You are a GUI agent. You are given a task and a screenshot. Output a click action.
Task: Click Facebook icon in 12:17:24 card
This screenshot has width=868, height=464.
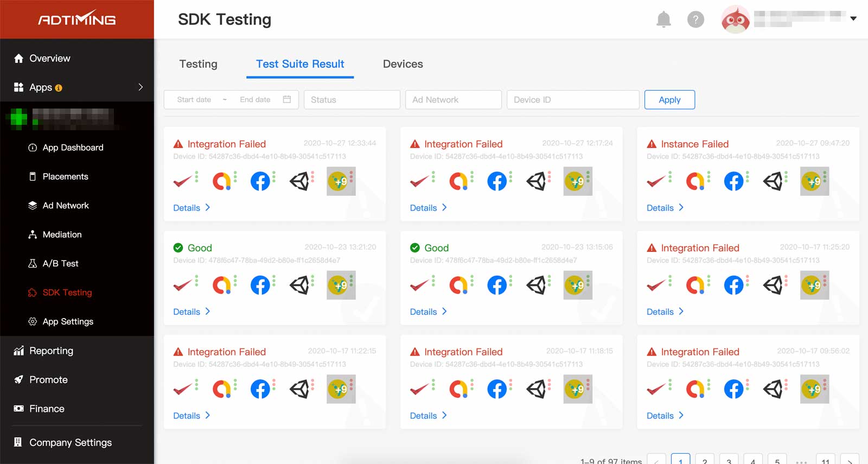coord(497,181)
